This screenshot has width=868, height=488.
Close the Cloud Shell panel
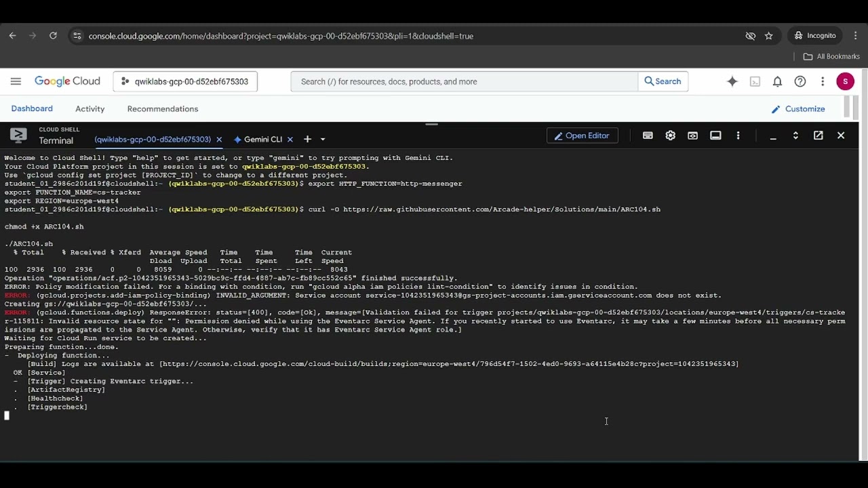(x=841, y=136)
